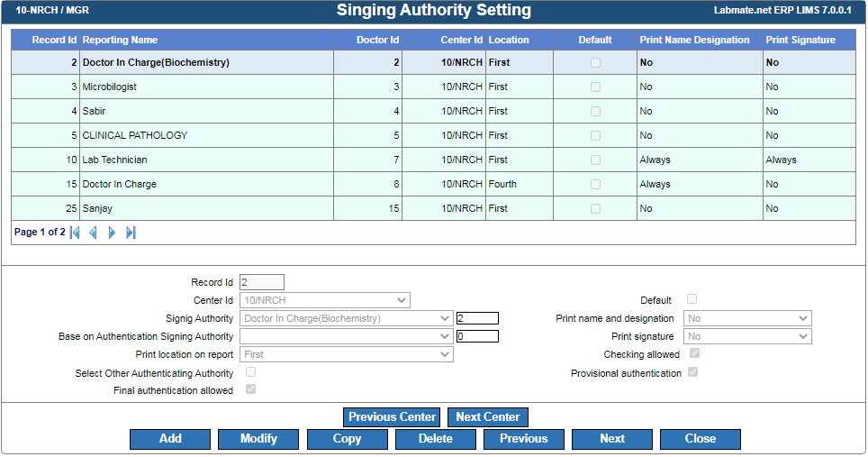
Task: Click the Next Center button
Action: [x=488, y=417]
